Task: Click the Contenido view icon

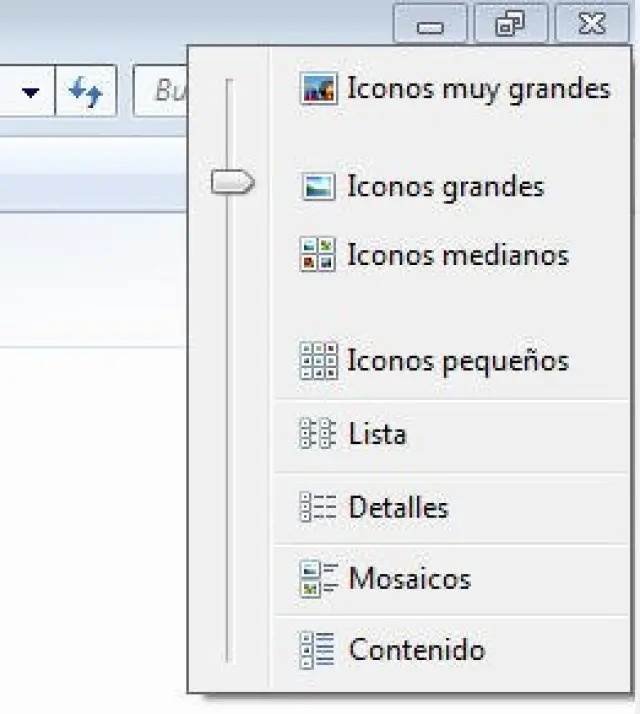Action: point(318,650)
